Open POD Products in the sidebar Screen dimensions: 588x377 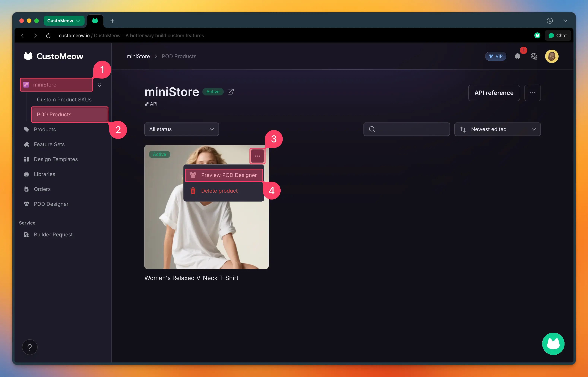[x=70, y=114]
